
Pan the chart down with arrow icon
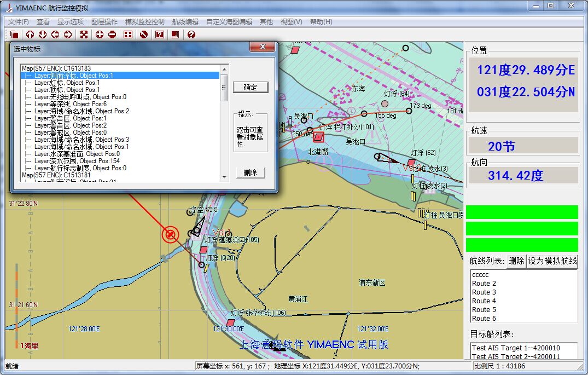[43, 34]
